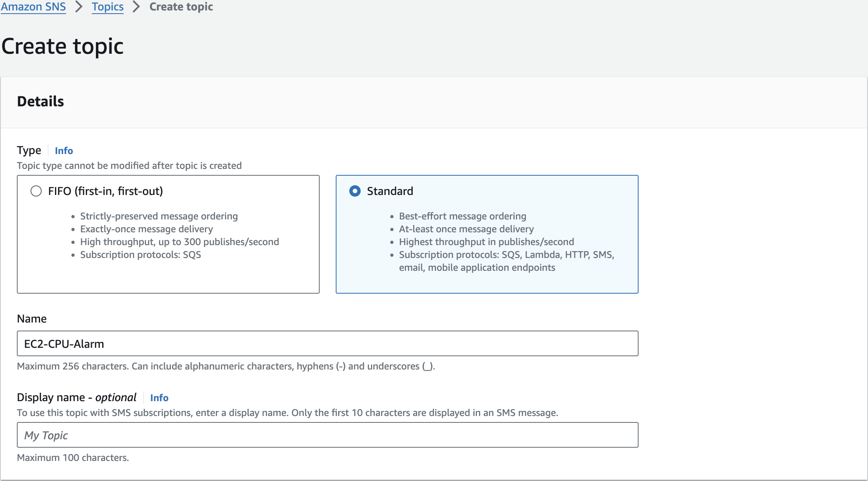Click the Amazon SNS breadcrumb link
This screenshot has width=868, height=481.
(x=33, y=7)
